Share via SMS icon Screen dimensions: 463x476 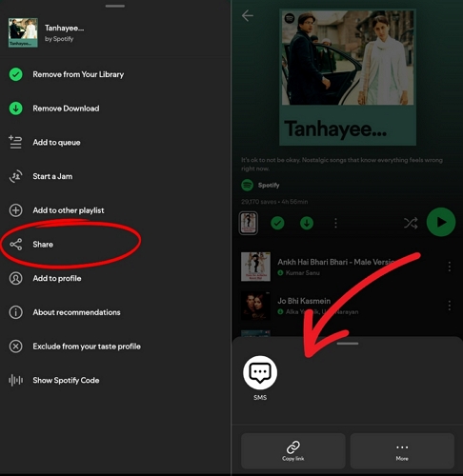coord(260,372)
